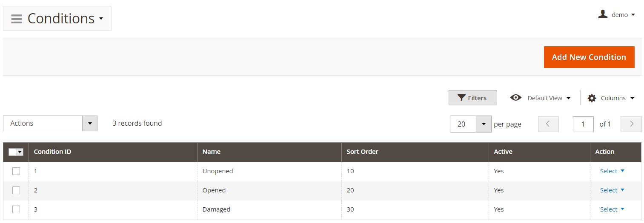Click the eye icon for Default View
Image resolution: width=644 pixels, height=223 pixels.
515,98
